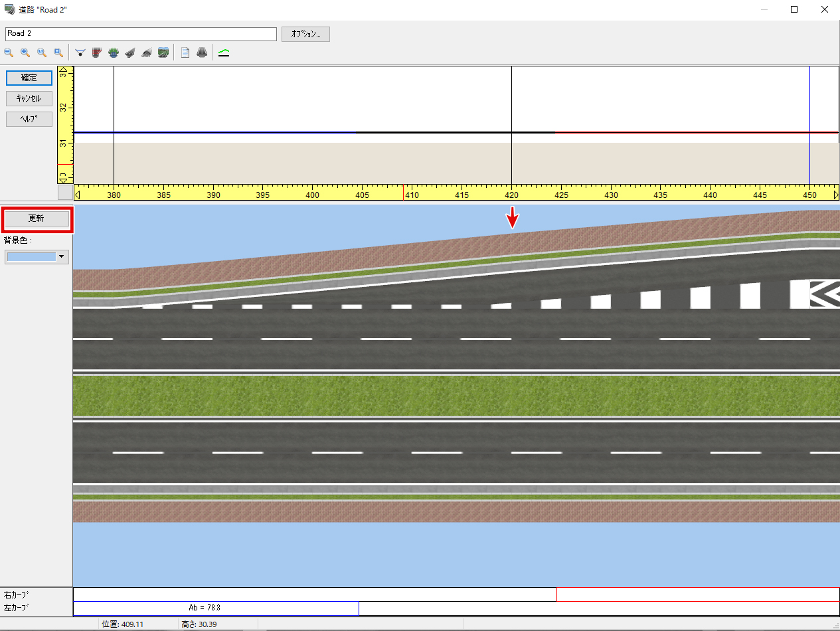Click the chevron road marking in the preview
The image size is (840, 631).
(x=825, y=293)
